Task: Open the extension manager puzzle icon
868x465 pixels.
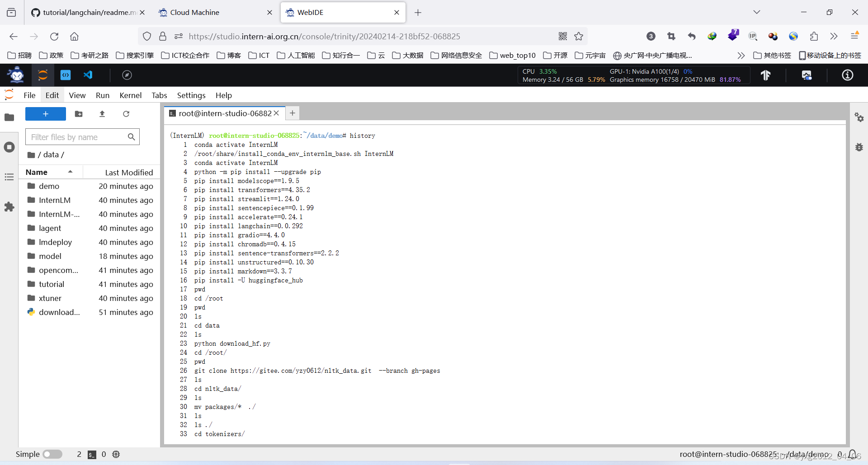Action: 9,207
